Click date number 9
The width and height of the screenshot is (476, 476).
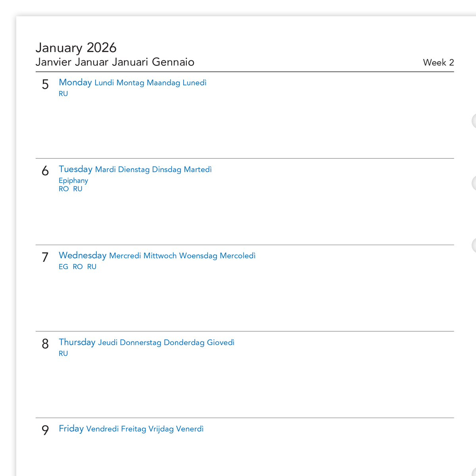pyautogui.click(x=45, y=430)
